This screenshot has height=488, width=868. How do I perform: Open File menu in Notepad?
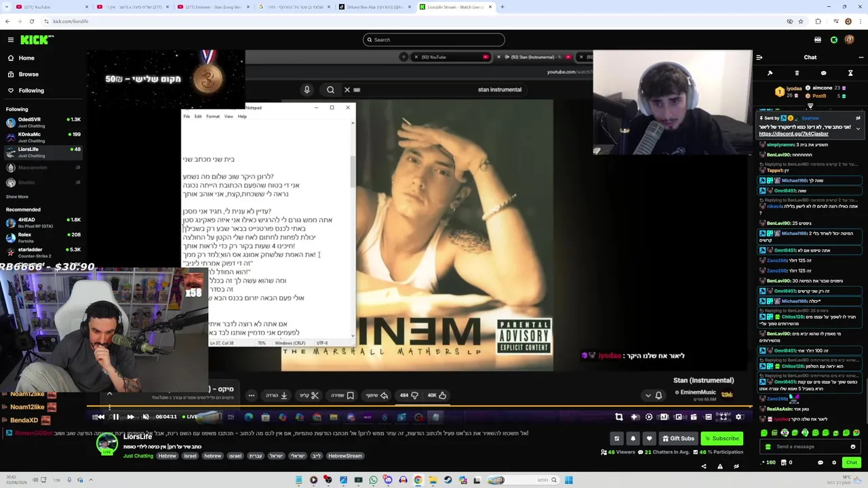pyautogui.click(x=186, y=117)
